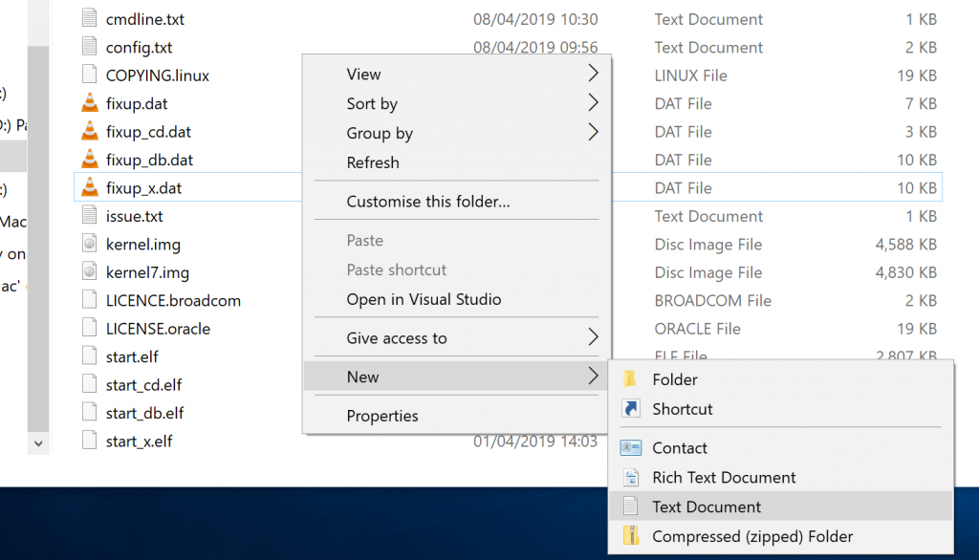This screenshot has width=979, height=560.
Task: Expand the Give access to submenu
Action: [593, 337]
